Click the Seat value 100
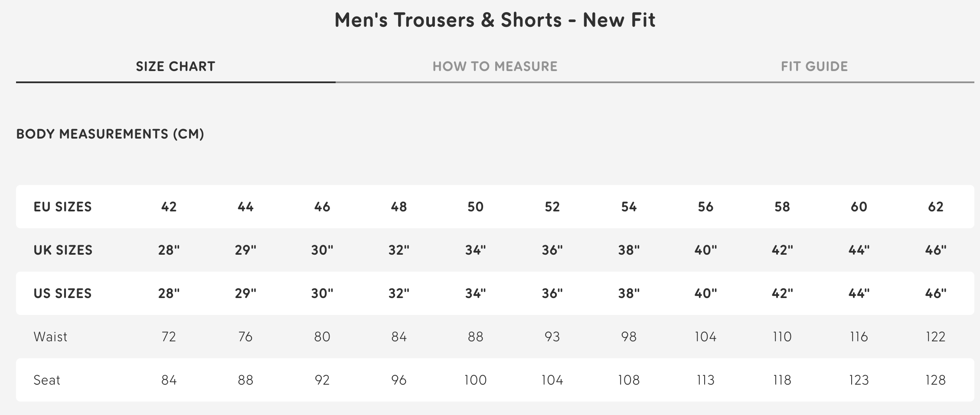 coord(475,380)
